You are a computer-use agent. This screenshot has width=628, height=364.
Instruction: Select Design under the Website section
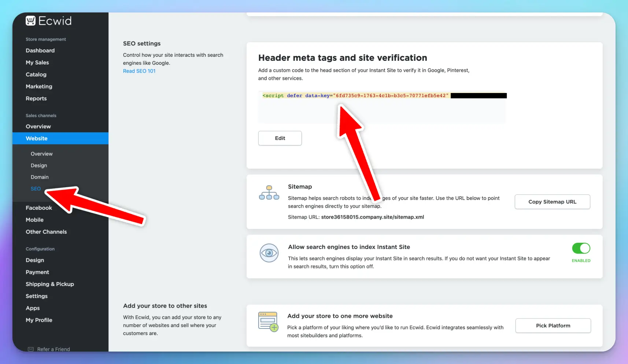[x=38, y=165]
